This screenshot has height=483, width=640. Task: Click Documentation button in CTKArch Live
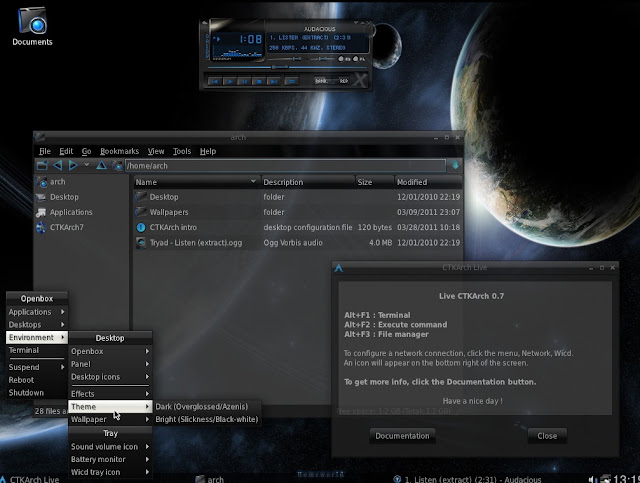[x=402, y=436]
